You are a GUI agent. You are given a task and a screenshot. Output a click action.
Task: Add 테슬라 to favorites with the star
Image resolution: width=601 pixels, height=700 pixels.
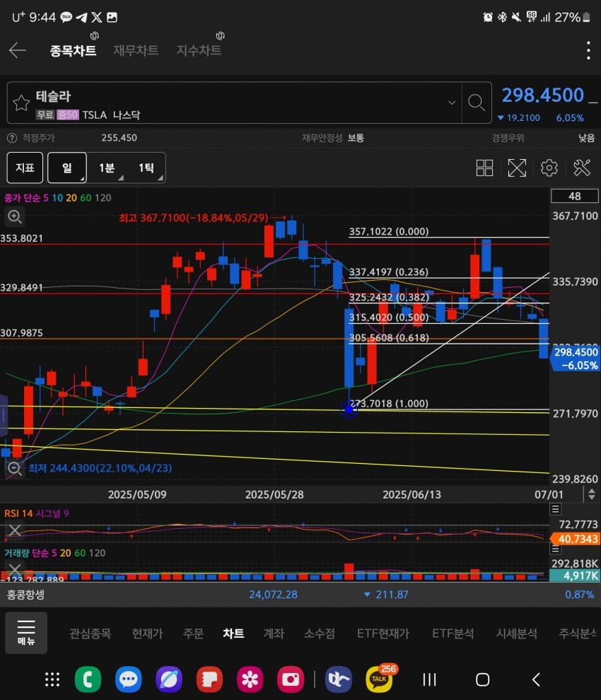point(21,103)
